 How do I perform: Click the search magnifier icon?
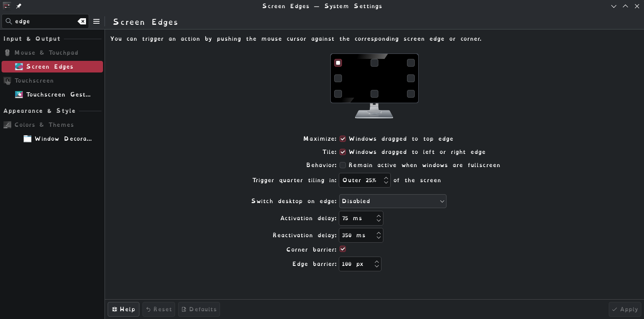pos(9,21)
